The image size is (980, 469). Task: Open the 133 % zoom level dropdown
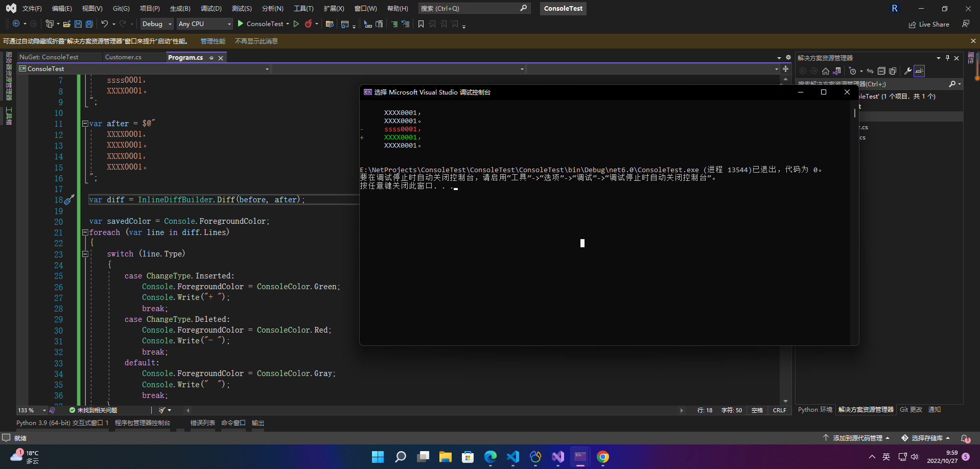point(32,410)
